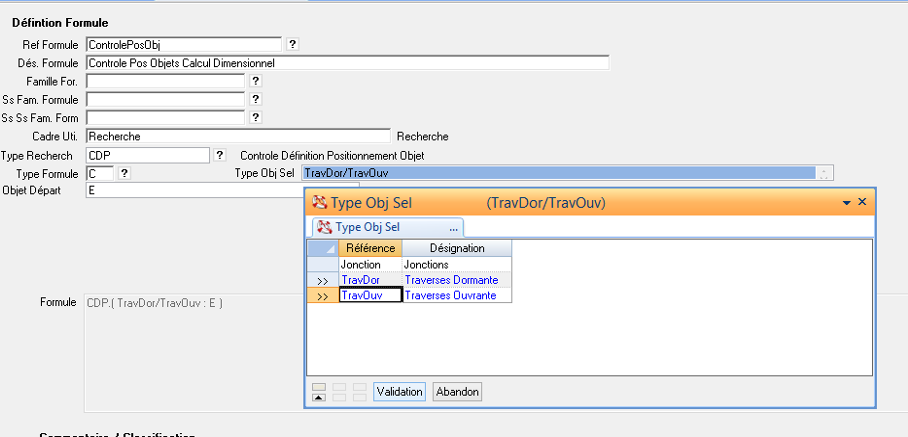This screenshot has height=437, width=908.
Task: Open lookup for Famille For. field
Action: pyautogui.click(x=255, y=81)
